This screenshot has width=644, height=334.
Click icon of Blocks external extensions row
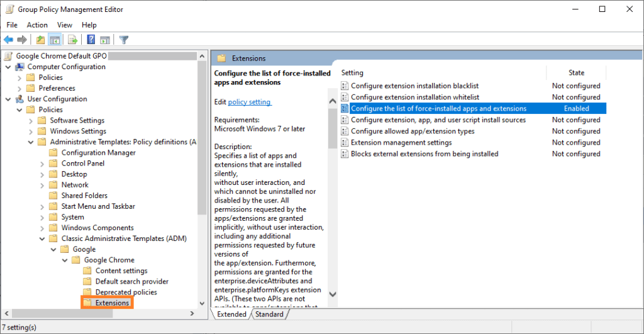[x=345, y=153]
